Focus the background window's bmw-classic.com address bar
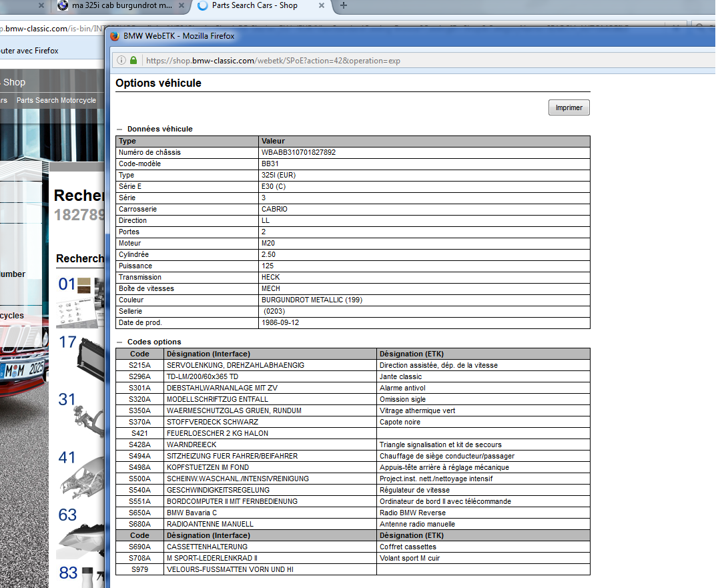718x588 pixels. click(x=51, y=29)
